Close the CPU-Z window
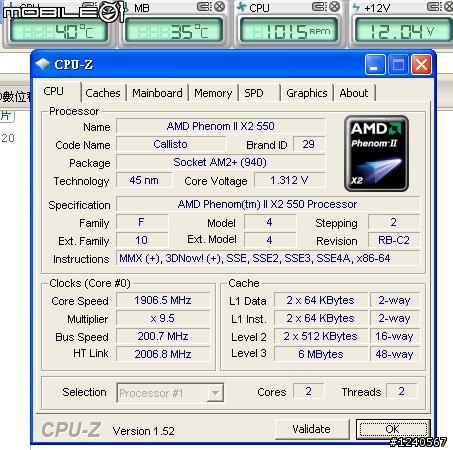This screenshot has height=450, width=453. click(421, 64)
